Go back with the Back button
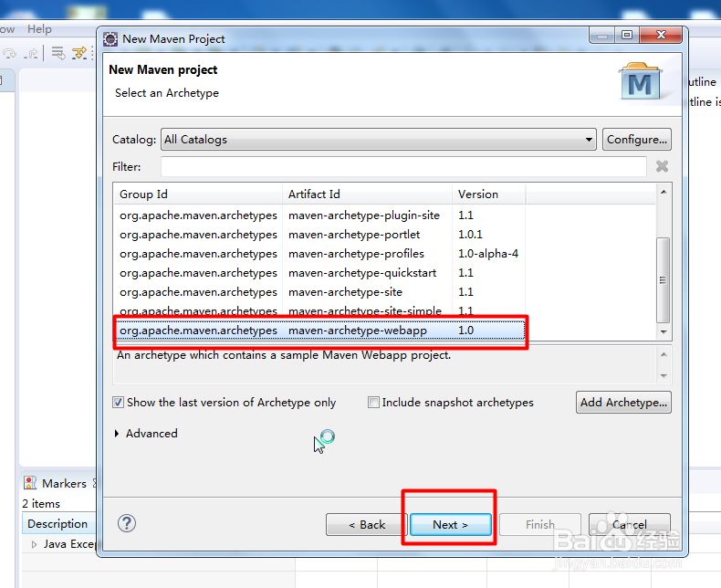This screenshot has width=721, height=588. (367, 524)
